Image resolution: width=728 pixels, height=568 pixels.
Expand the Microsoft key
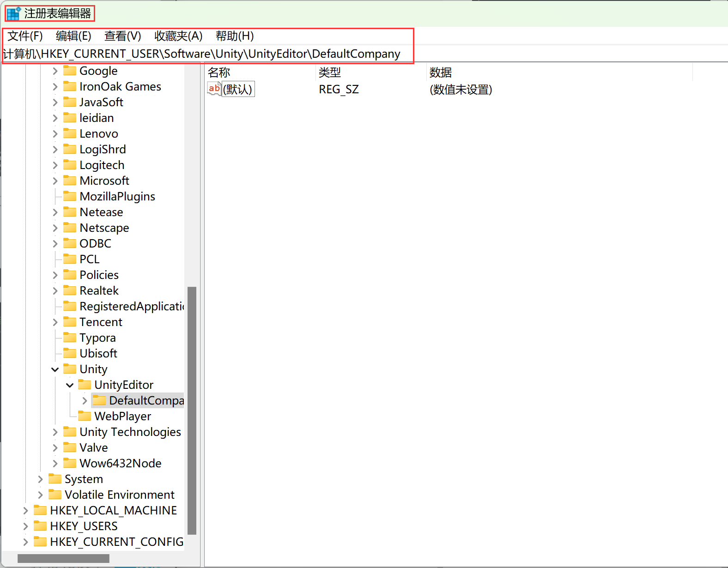[x=55, y=181]
